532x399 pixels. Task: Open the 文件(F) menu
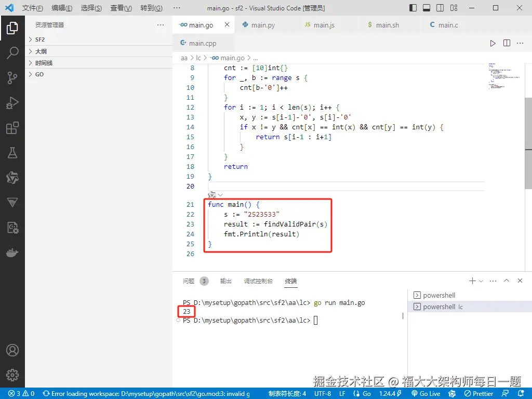33,8
